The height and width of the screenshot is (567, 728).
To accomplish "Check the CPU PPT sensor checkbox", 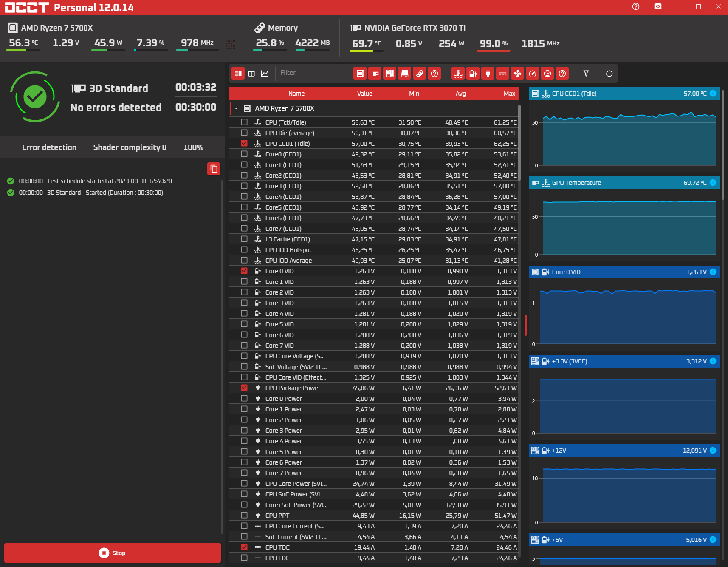I will click(244, 515).
